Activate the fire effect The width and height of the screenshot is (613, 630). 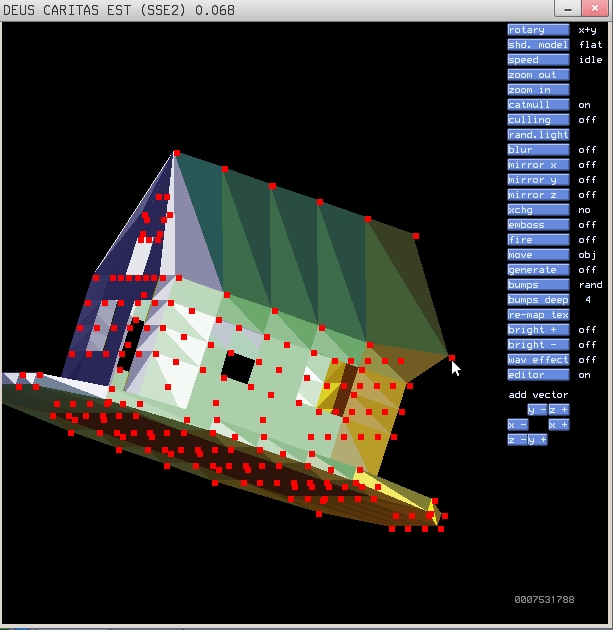537,240
